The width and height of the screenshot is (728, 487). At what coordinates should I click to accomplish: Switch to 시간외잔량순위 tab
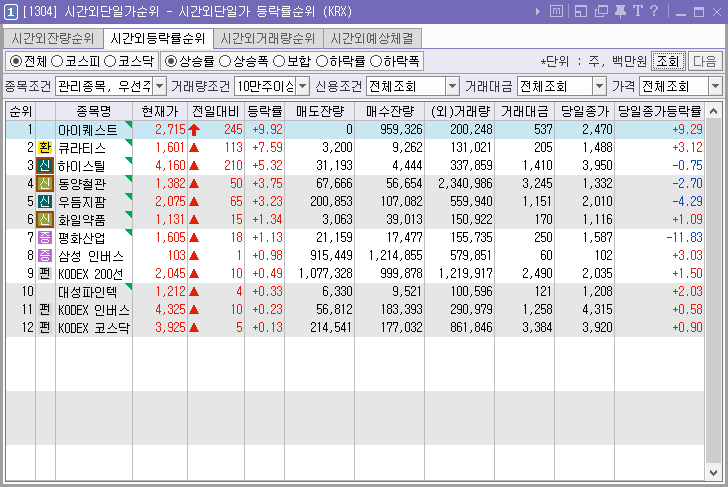(53, 39)
